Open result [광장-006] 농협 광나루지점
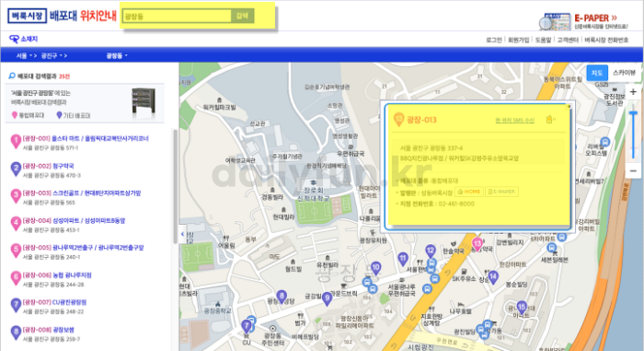644x351 pixels. click(x=57, y=275)
